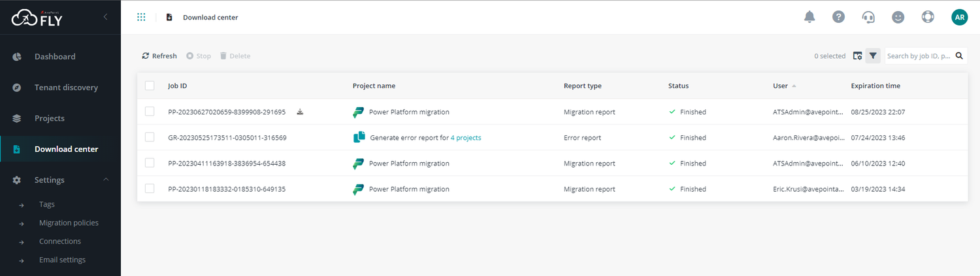
Task: Collapse the Settings section in sidebar
Action: tap(106, 180)
